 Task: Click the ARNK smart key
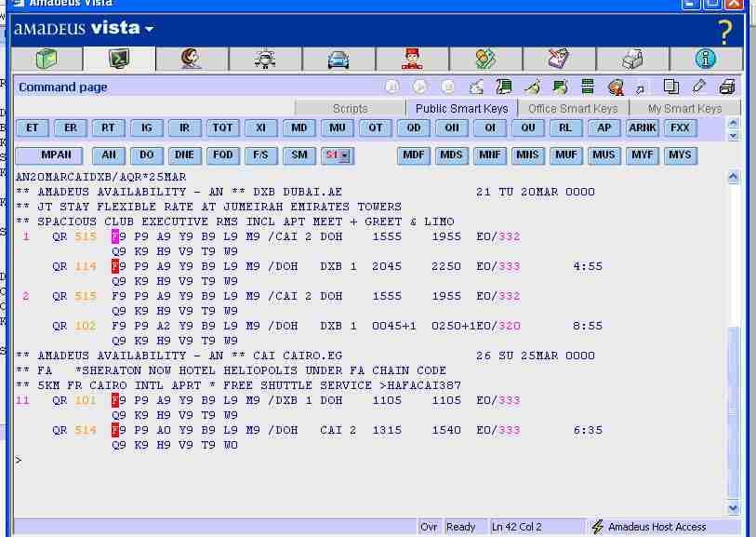coord(643,128)
